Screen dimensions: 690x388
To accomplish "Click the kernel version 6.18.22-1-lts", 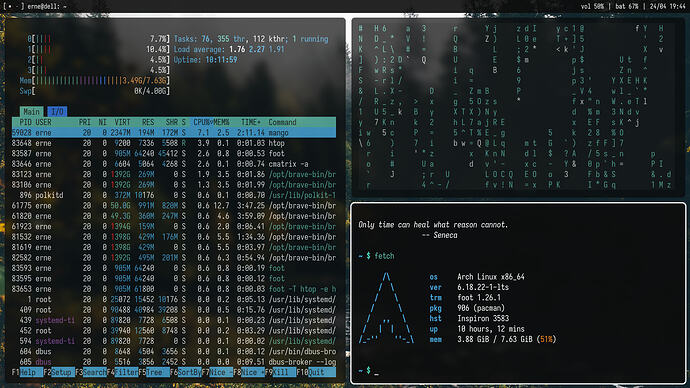I will tap(483, 287).
